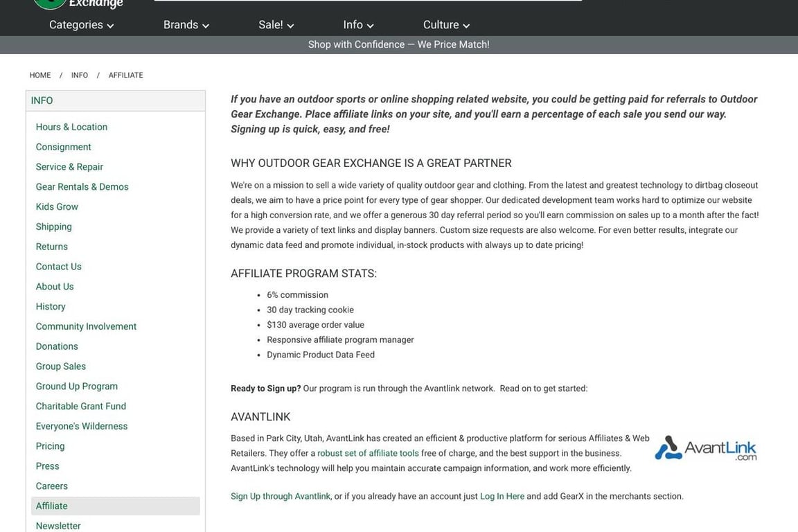Open the Info navigation menu
Image resolution: width=798 pixels, height=532 pixels.
pos(358,25)
